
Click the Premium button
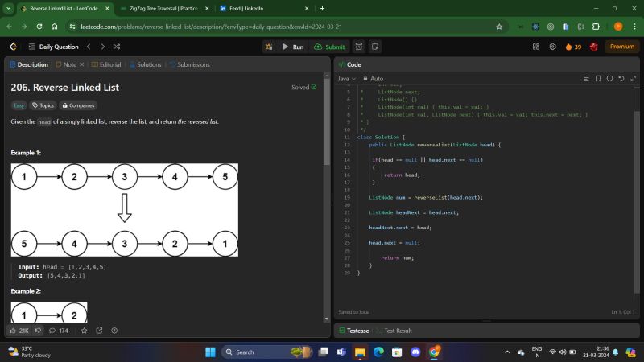click(621, 47)
